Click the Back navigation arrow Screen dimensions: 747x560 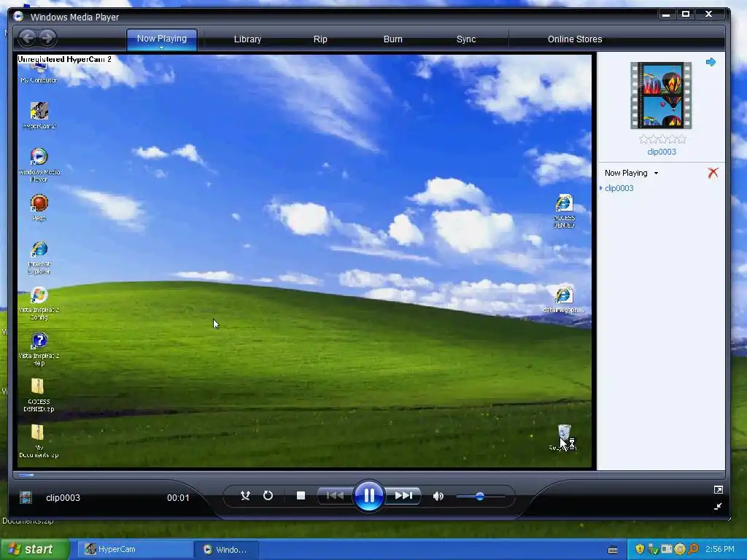click(x=28, y=38)
